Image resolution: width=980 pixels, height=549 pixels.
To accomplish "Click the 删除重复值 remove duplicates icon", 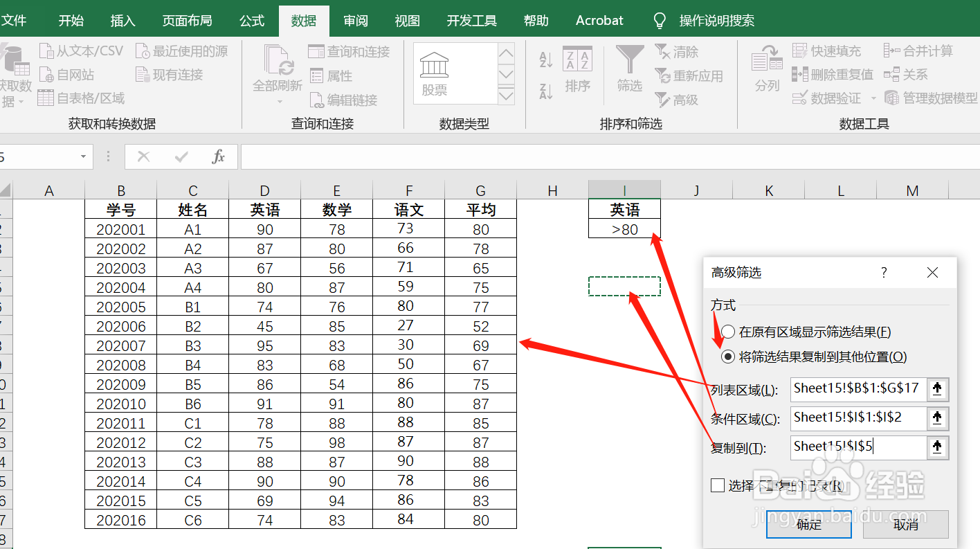I will [800, 75].
